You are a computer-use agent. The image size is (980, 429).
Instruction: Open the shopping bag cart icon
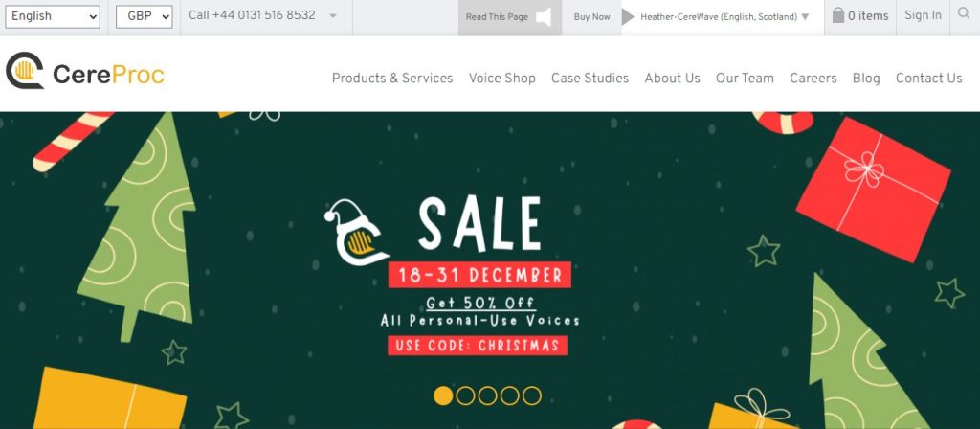pos(838,15)
